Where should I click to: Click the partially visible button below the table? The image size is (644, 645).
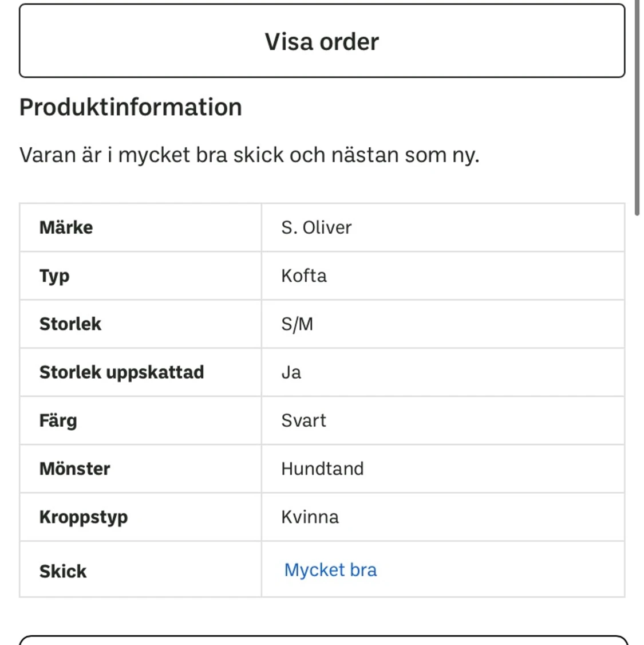click(x=322, y=640)
